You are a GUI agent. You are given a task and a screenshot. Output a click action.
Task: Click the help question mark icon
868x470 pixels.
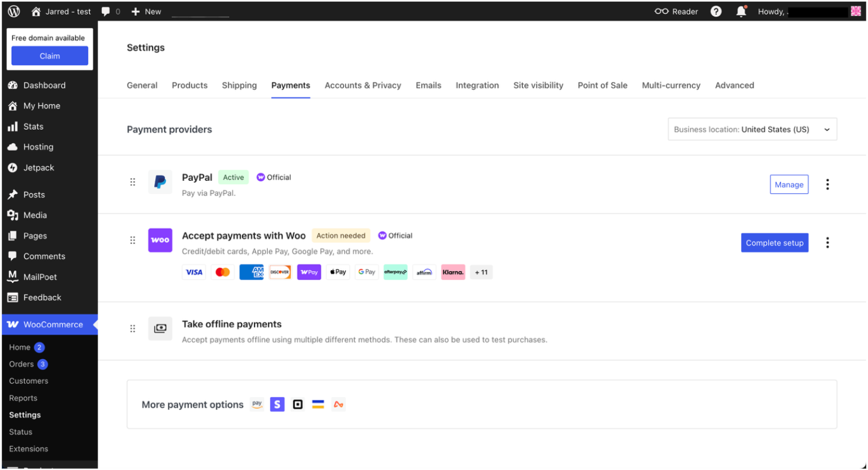point(716,12)
